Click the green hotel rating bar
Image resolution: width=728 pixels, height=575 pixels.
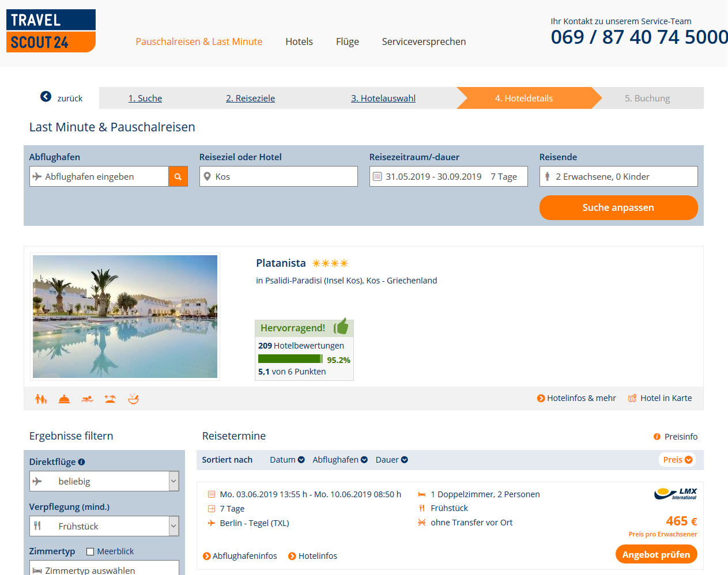point(291,359)
